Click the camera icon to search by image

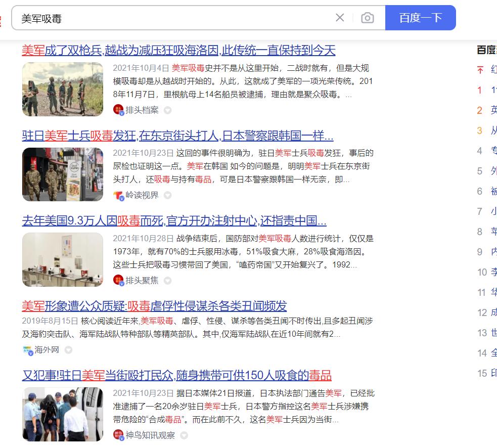click(368, 17)
